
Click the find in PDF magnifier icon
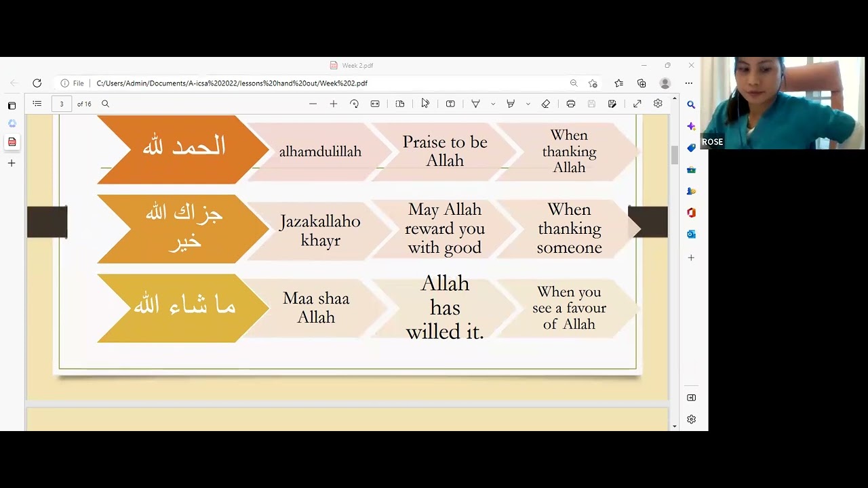[x=105, y=104]
